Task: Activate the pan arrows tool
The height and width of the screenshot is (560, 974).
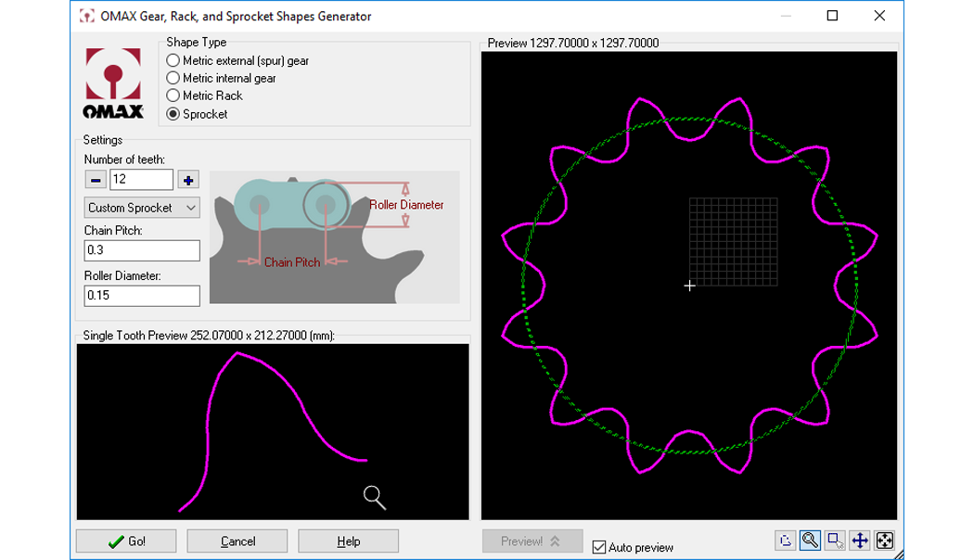Action: tap(860, 541)
